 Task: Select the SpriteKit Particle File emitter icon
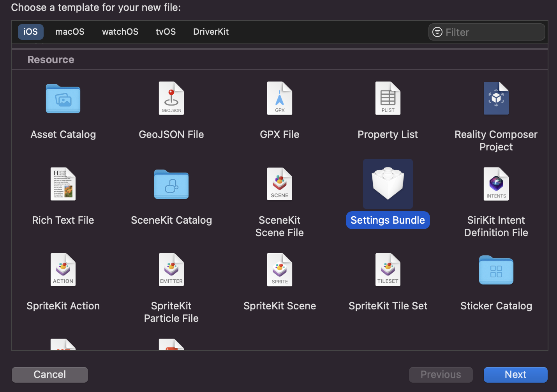click(171, 270)
